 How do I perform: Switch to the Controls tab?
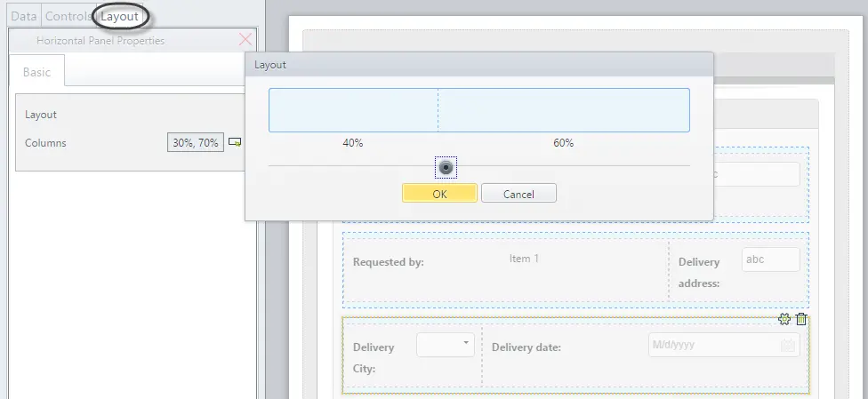click(x=68, y=16)
